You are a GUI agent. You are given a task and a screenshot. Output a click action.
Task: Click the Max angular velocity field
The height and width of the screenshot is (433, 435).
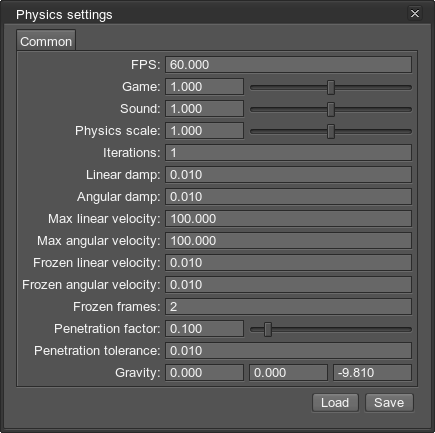288,241
